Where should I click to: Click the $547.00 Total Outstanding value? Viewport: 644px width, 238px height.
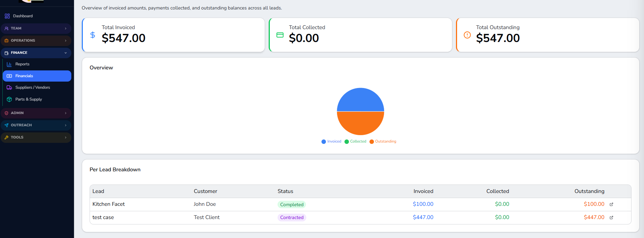[498, 38]
